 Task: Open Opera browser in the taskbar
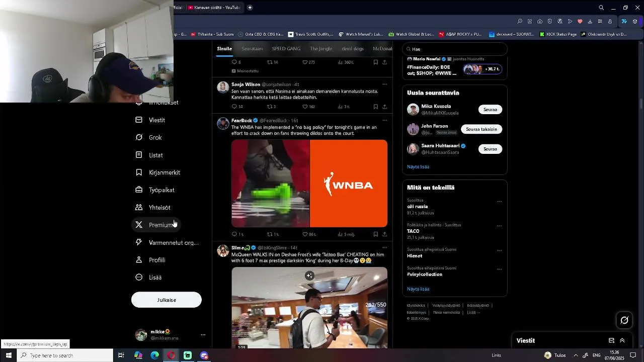coord(172,355)
